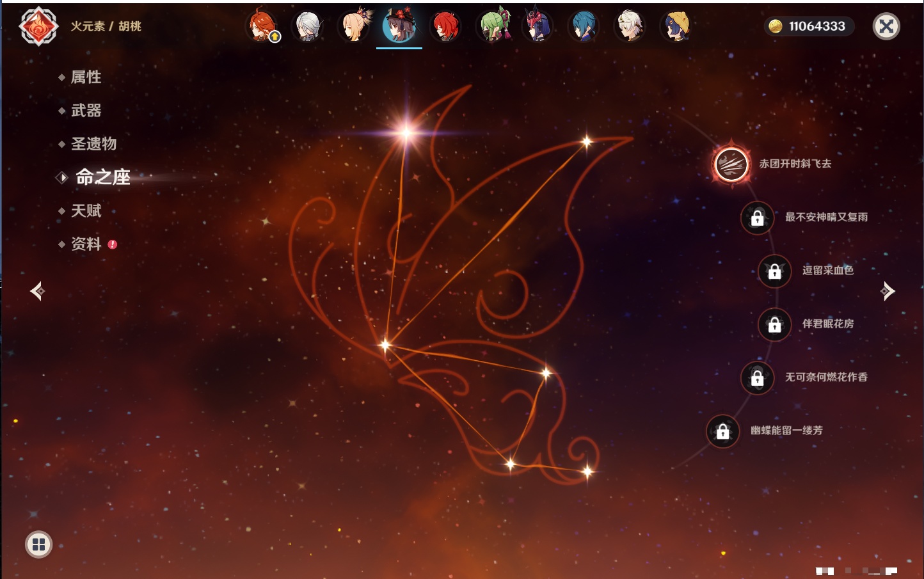
Task: Switch to the silver-haired character portrait
Action: 308,27
